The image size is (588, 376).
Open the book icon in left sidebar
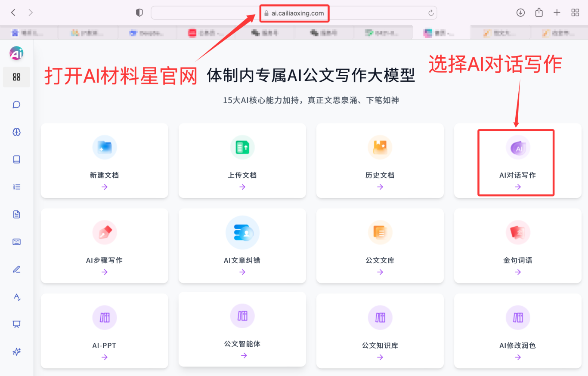coord(16,160)
